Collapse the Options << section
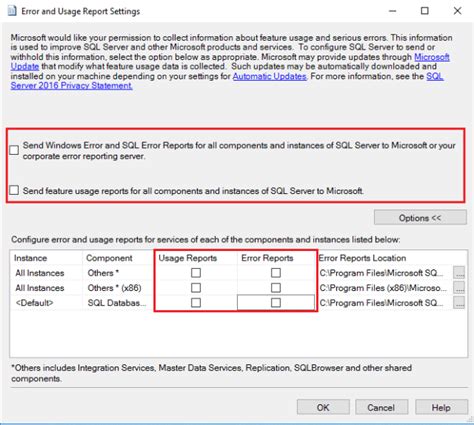This screenshot has height=425, width=474. click(420, 218)
